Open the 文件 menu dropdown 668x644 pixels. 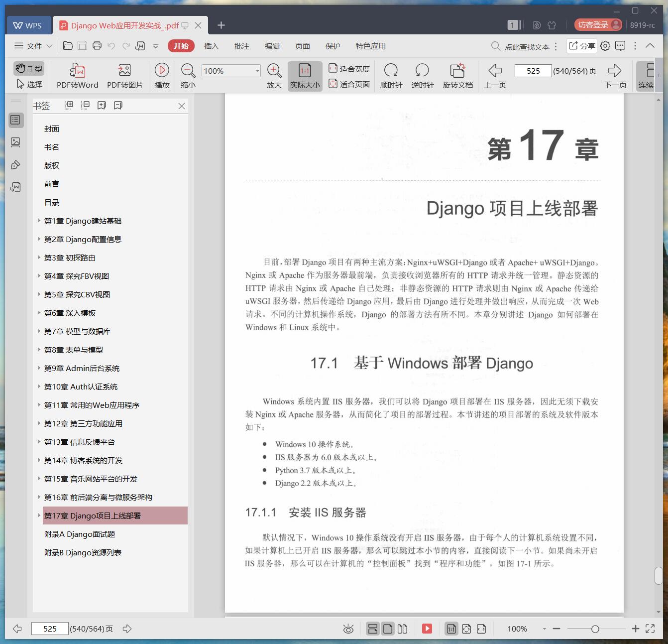[33, 46]
